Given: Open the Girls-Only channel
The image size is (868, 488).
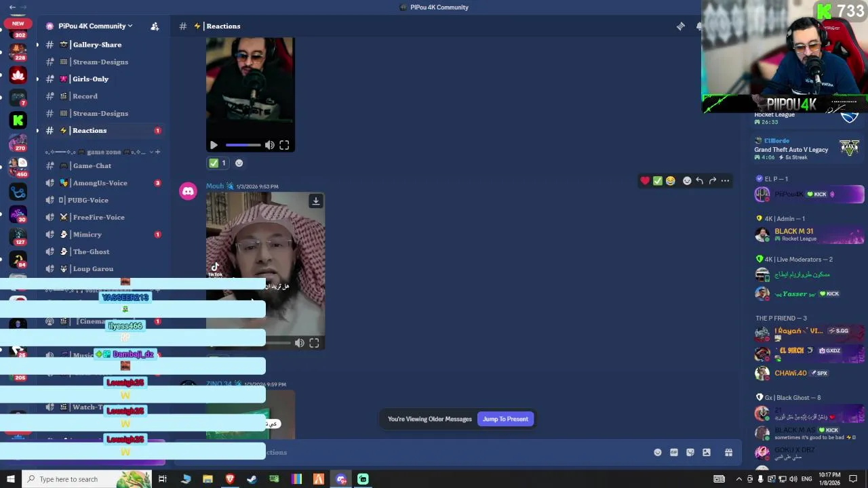Looking at the screenshot, I should (x=102, y=79).
